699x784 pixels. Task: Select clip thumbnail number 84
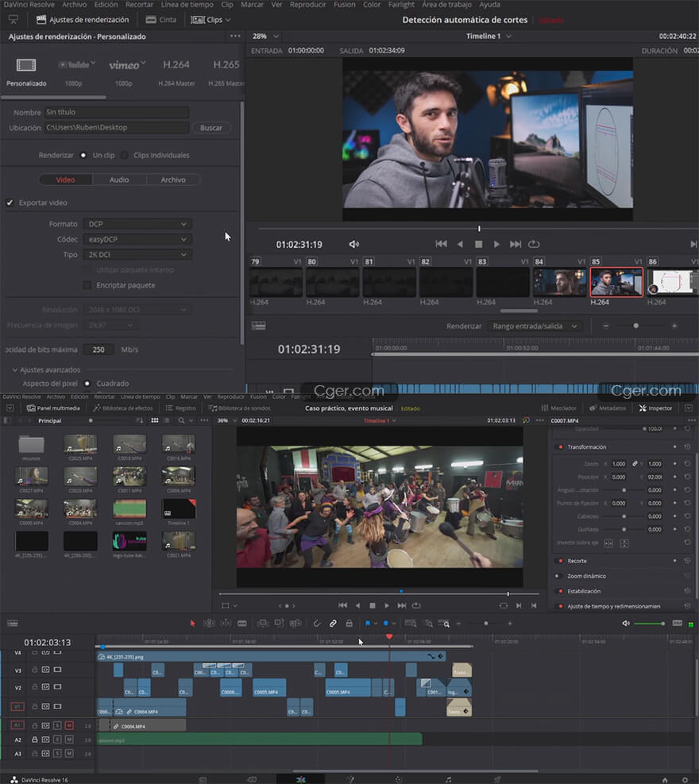click(559, 281)
